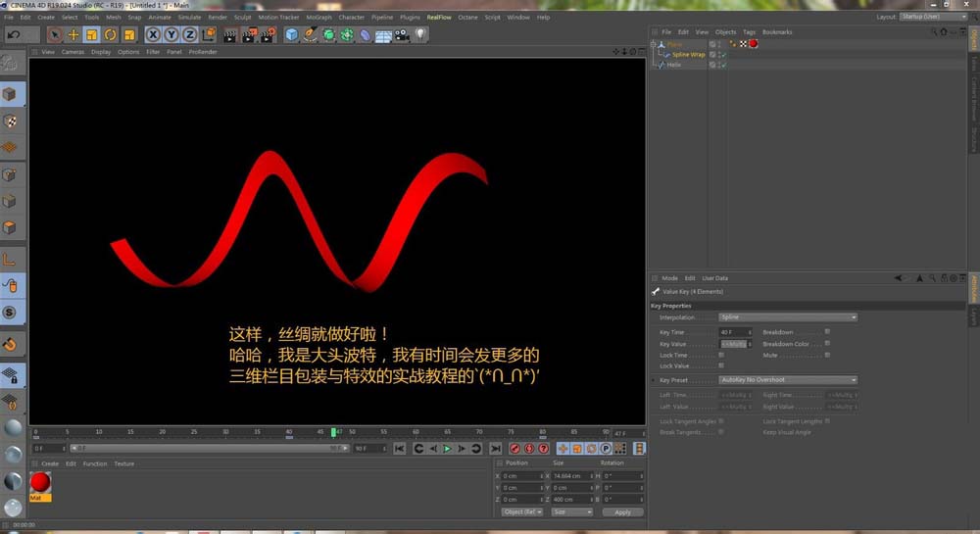The width and height of the screenshot is (980, 534).
Task: Open the Tags menu in Object Manager
Action: [x=749, y=32]
